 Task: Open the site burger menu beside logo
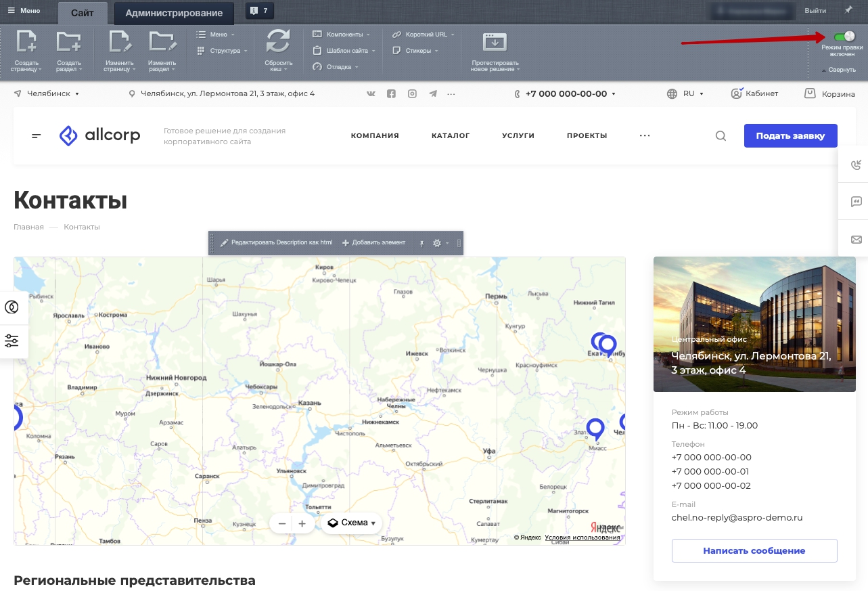tap(37, 136)
